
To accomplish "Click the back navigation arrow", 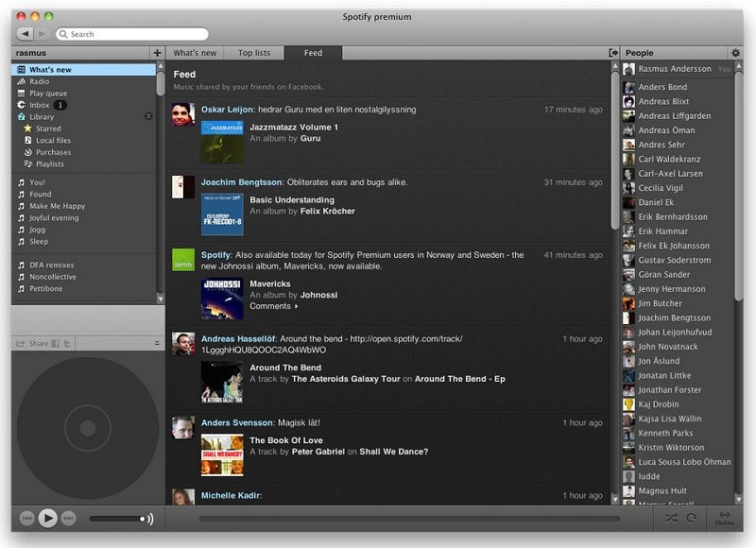I will click(24, 34).
